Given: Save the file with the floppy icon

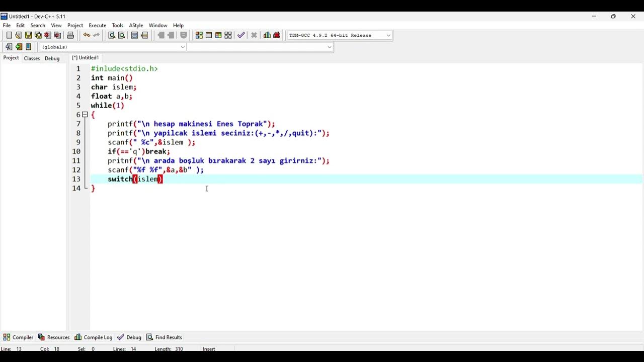Looking at the screenshot, I should click(x=28, y=35).
